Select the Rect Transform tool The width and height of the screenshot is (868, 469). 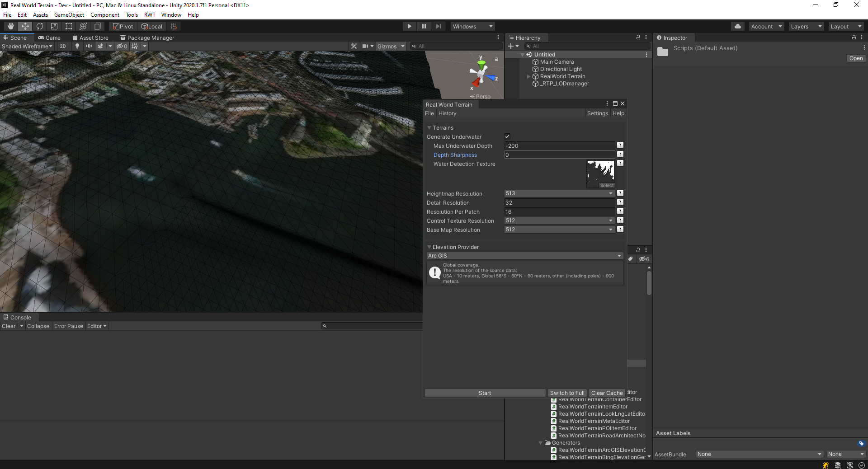coord(69,26)
